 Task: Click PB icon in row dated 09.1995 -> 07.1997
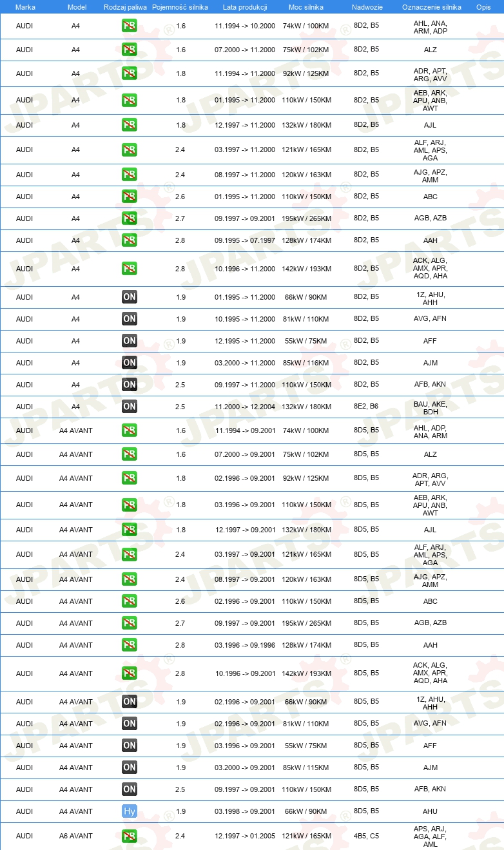coord(130,240)
